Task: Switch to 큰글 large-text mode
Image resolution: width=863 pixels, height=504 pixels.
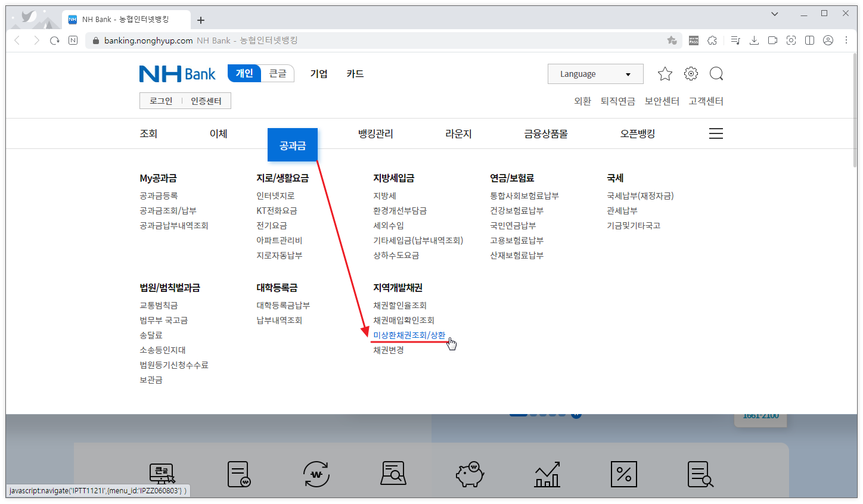Action: click(278, 73)
